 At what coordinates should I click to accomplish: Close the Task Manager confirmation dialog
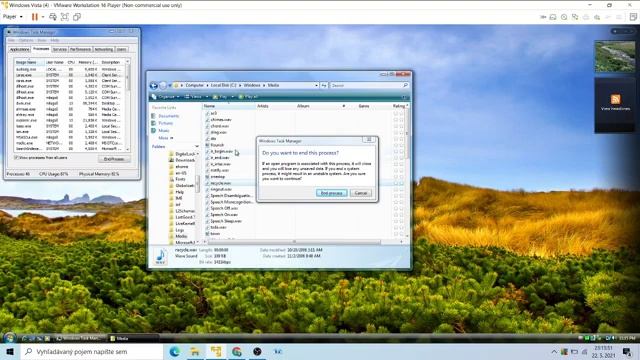(369, 140)
